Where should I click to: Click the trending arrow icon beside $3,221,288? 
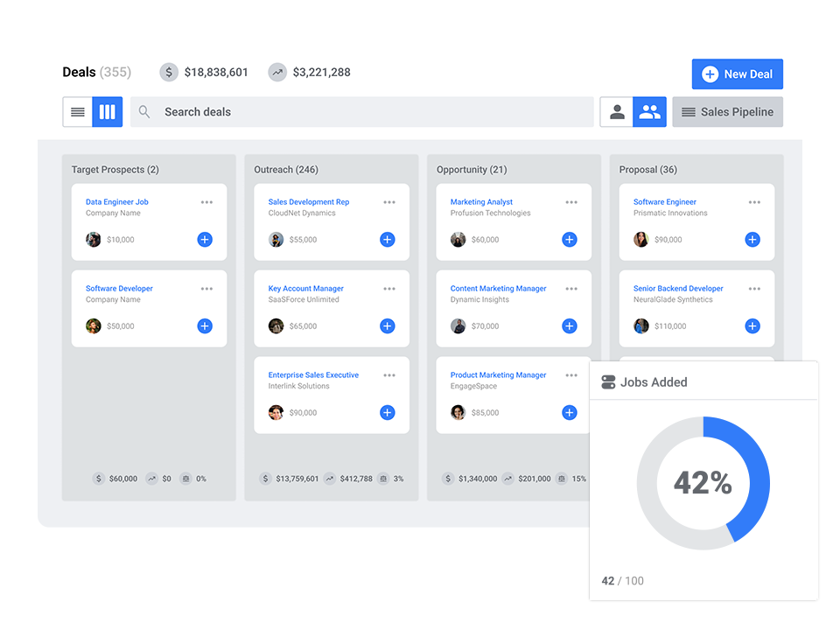click(x=277, y=73)
